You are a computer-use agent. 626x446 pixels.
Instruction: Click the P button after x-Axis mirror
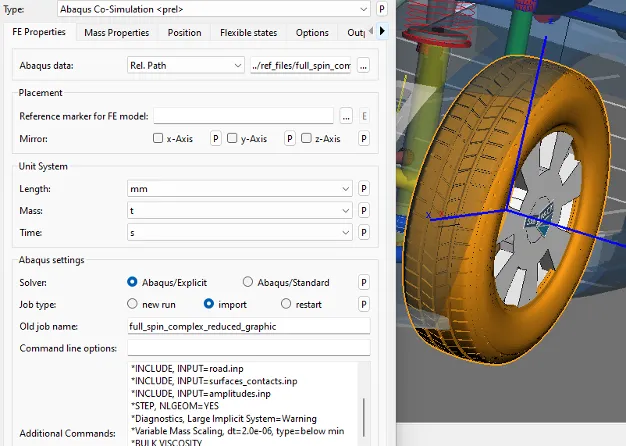215,139
